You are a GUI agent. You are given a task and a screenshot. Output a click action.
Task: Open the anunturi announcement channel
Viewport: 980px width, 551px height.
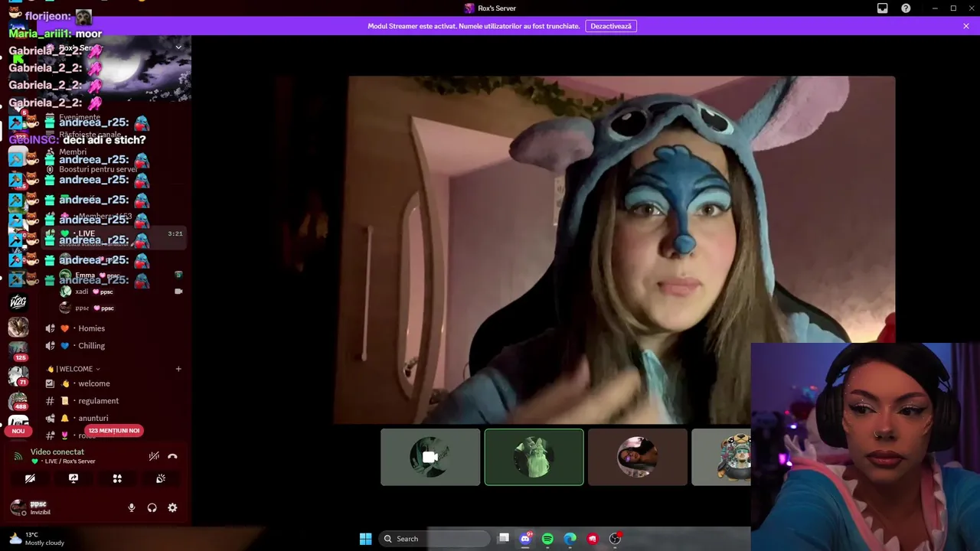pyautogui.click(x=93, y=418)
